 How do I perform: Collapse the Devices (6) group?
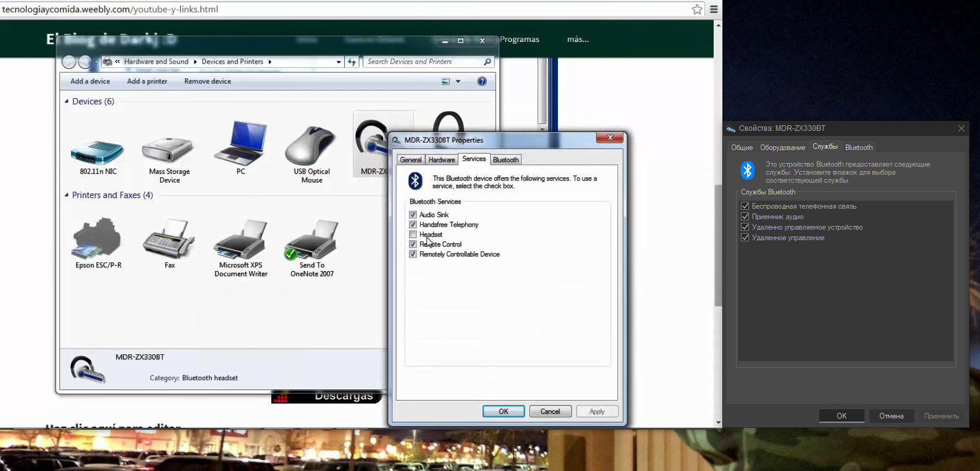tap(67, 101)
